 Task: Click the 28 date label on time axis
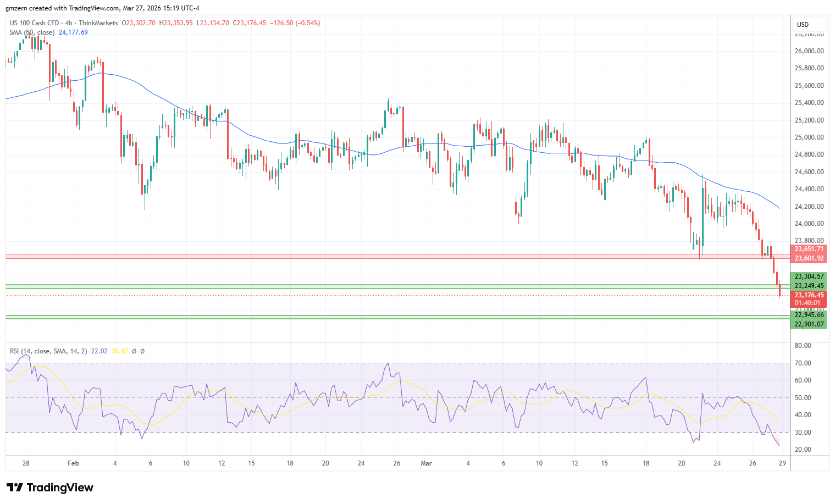click(x=26, y=463)
